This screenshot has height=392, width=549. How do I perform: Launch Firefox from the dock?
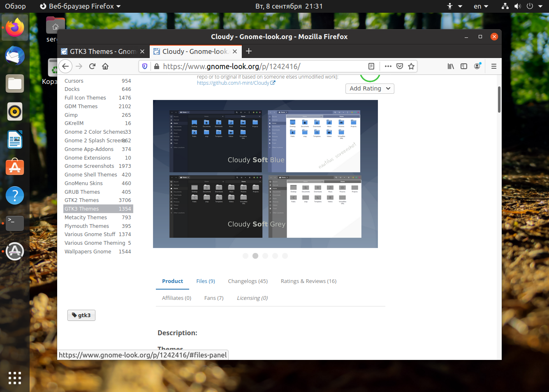pos(15,28)
